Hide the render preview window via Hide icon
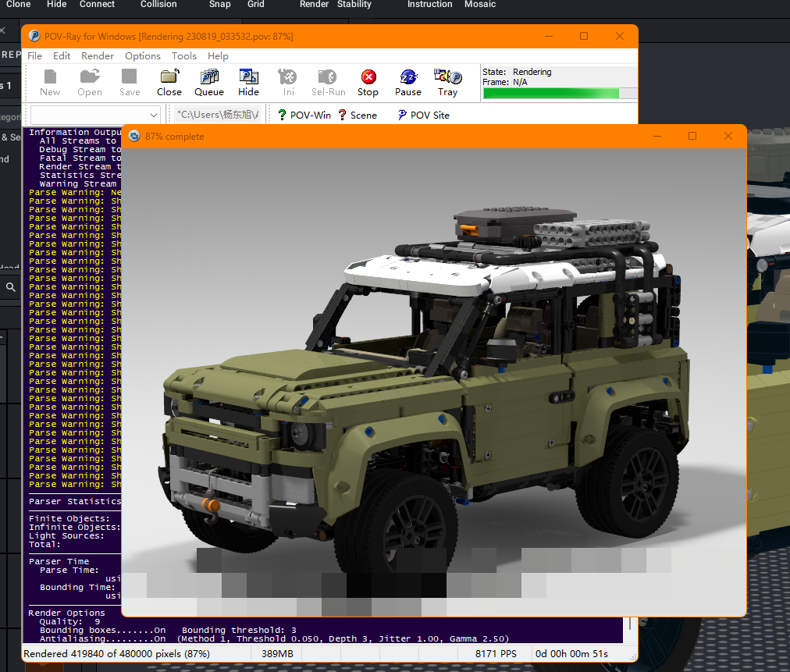Screen dimensions: 790x672 tap(248, 83)
